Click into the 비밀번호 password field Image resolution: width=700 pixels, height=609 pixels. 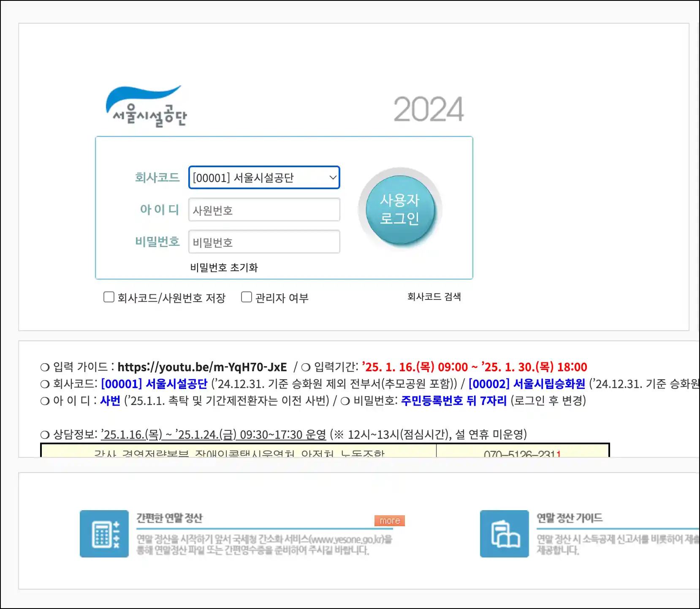[264, 242]
